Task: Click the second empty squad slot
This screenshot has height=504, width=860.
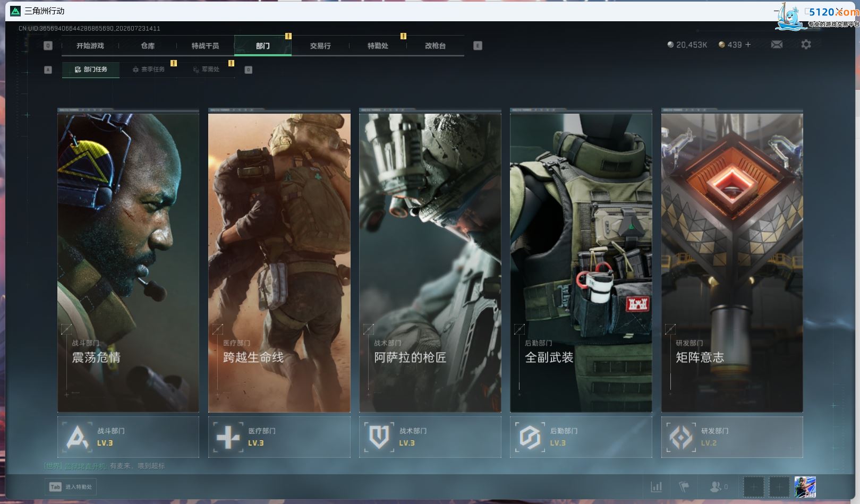Action: pos(779,487)
